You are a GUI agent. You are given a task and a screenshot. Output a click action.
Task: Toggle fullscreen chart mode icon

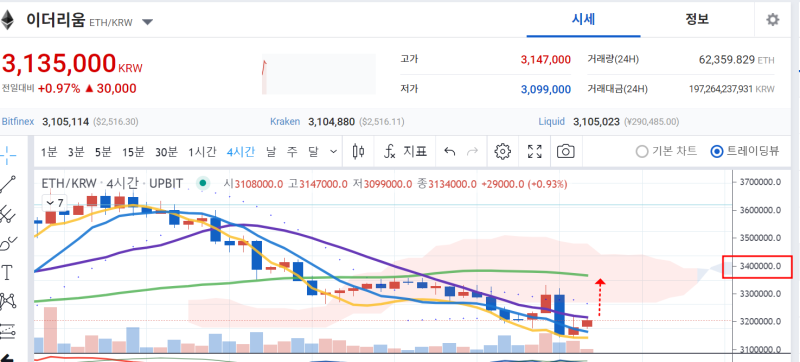534,151
